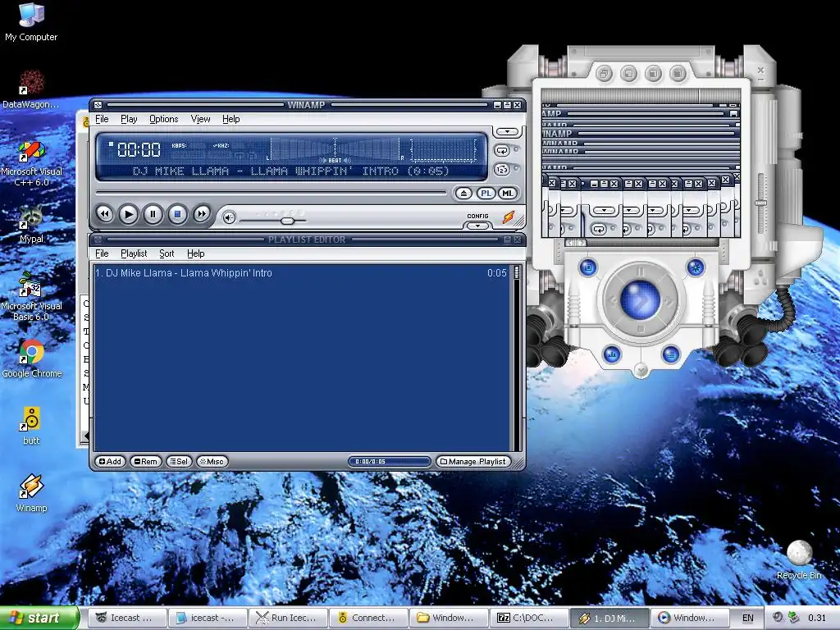Screen dimensions: 840x630
Task: Open the Sort menu in Playlist Editor
Action: (x=167, y=253)
